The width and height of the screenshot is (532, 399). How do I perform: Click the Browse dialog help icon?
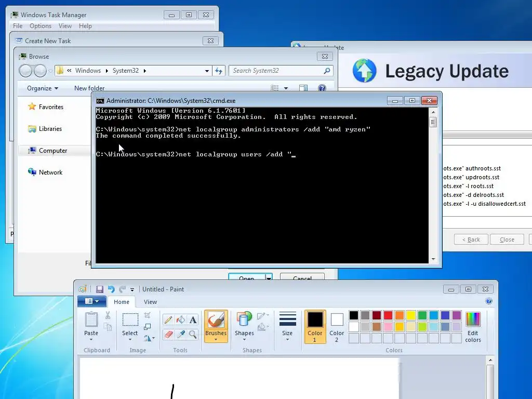point(322,88)
